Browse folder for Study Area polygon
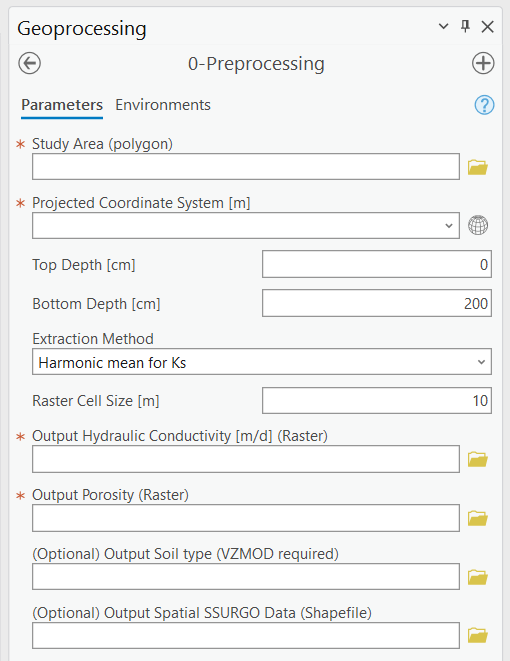This screenshot has height=661, width=510. tap(478, 167)
